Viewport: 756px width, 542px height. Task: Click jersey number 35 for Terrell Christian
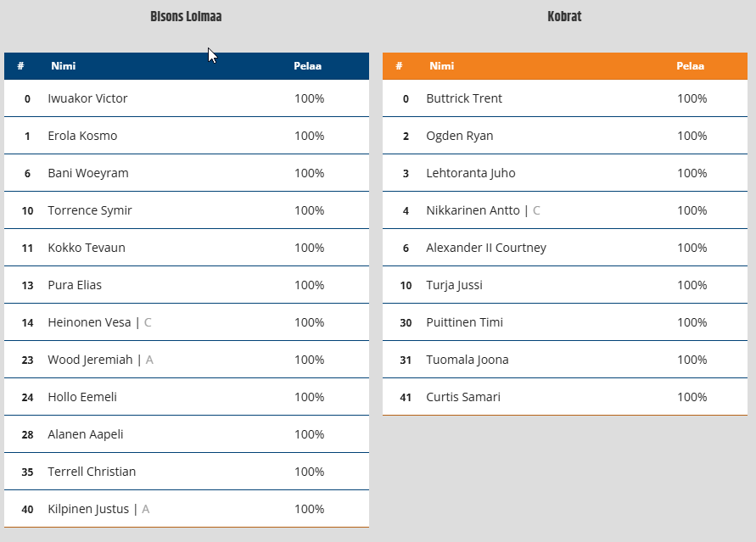pyautogui.click(x=27, y=472)
